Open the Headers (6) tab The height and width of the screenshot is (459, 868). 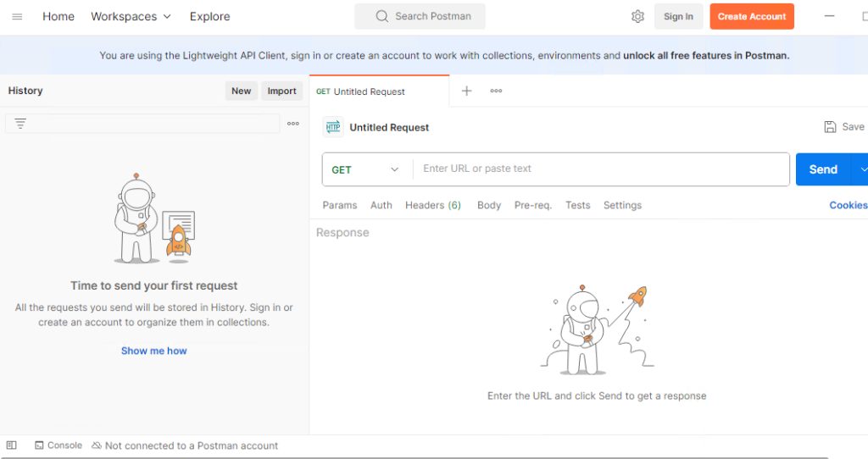pyautogui.click(x=433, y=205)
